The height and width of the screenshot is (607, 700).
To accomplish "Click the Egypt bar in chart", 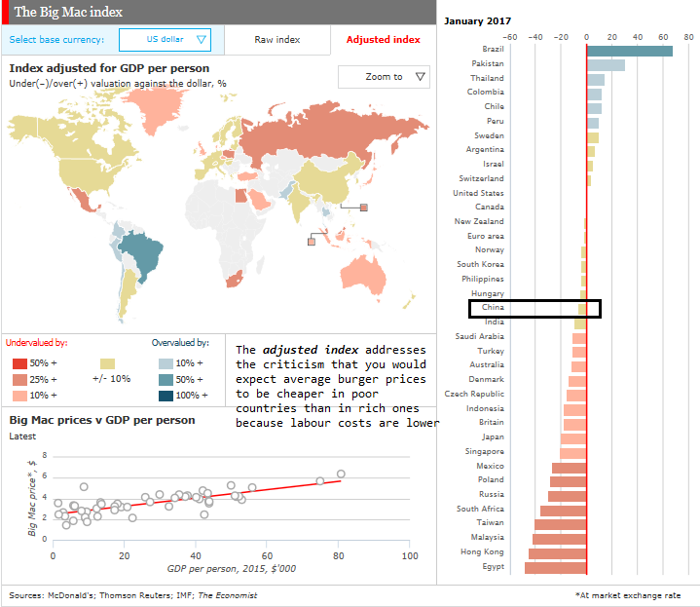I will (x=555, y=568).
